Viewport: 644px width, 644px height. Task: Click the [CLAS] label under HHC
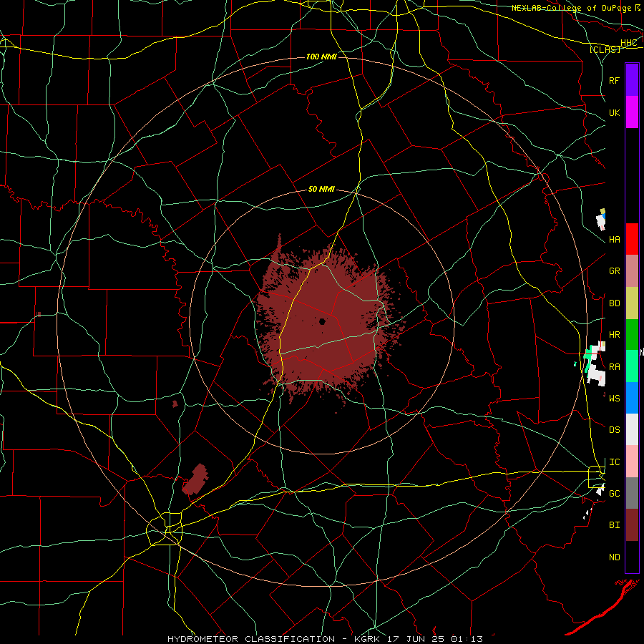605,49
